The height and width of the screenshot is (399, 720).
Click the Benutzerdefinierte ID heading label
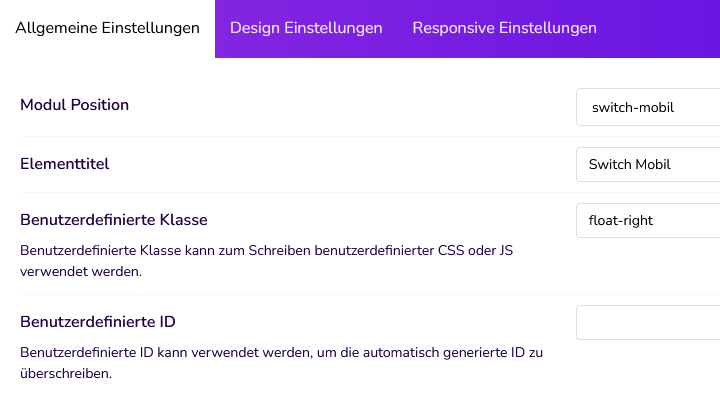coord(98,322)
